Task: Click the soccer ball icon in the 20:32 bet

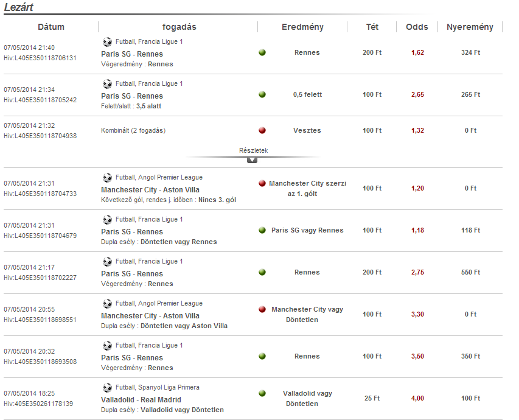Action: [x=108, y=346]
